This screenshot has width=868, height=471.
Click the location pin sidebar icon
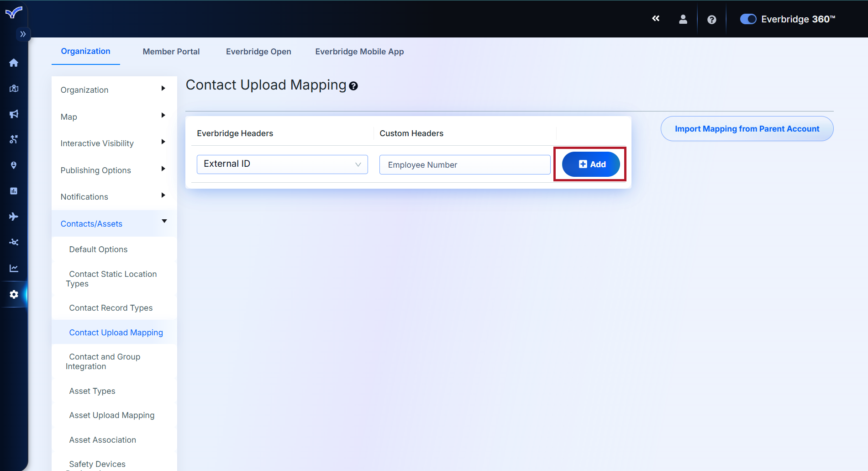click(14, 165)
